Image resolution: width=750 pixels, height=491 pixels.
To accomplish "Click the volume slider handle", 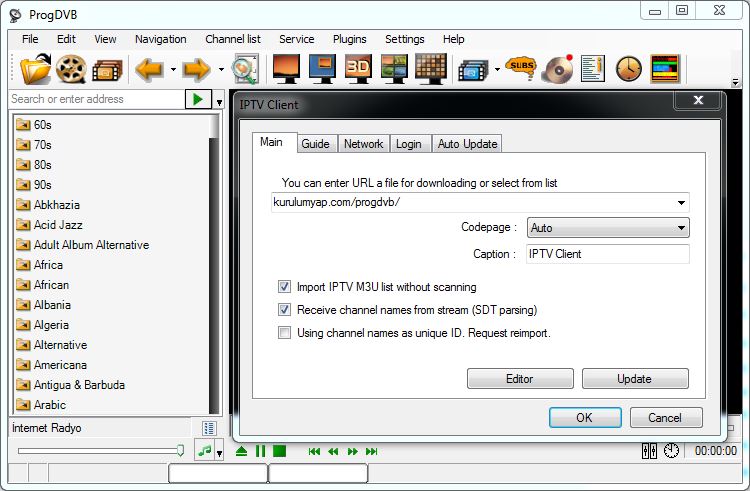I will [180, 450].
